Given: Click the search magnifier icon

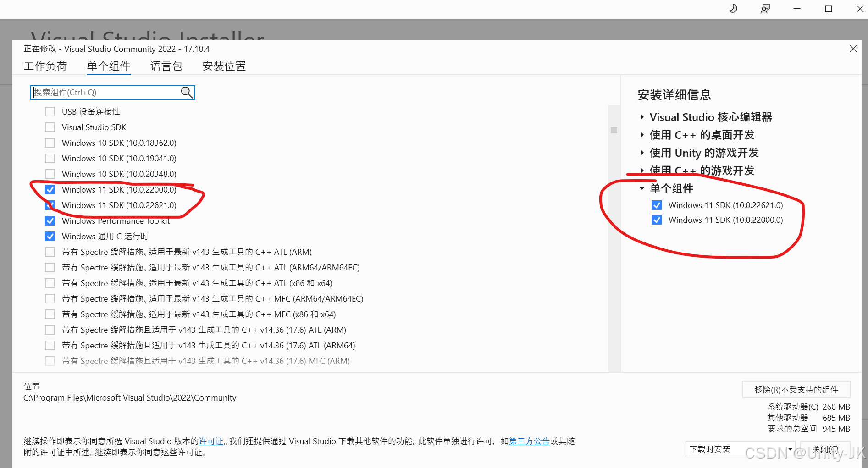Looking at the screenshot, I should pos(187,92).
